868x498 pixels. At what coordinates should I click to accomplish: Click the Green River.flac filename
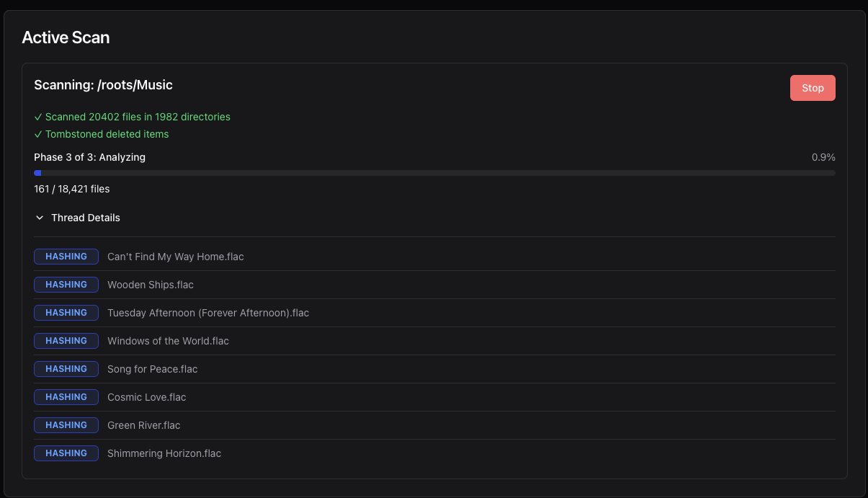point(143,425)
